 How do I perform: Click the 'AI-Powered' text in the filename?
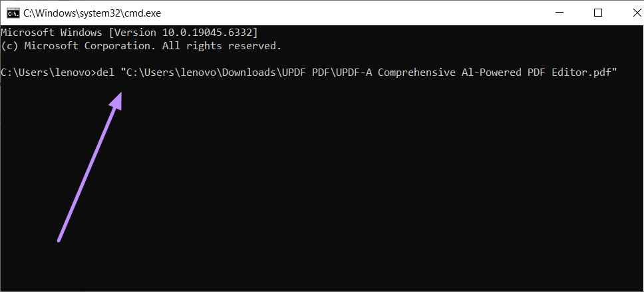489,73
